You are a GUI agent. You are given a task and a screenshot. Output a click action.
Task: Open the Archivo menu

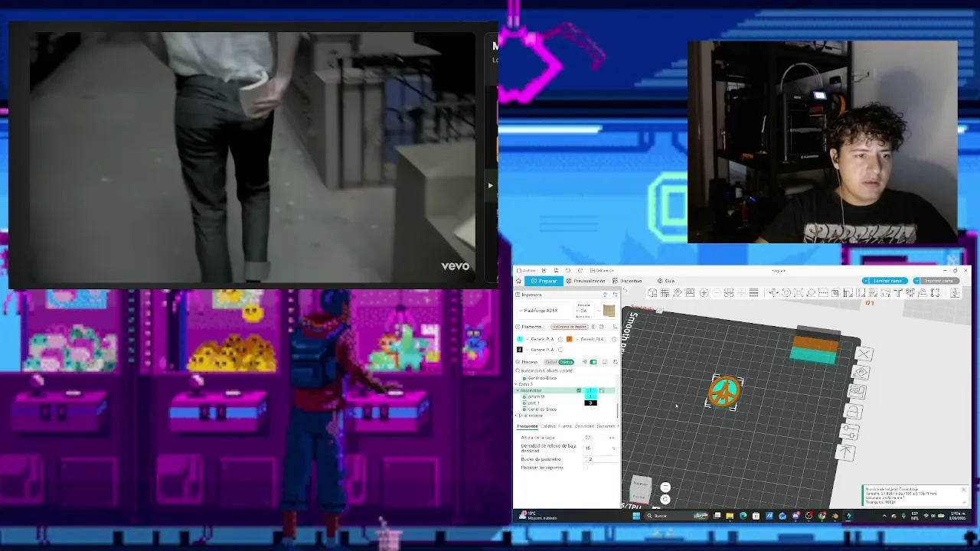[x=528, y=270]
